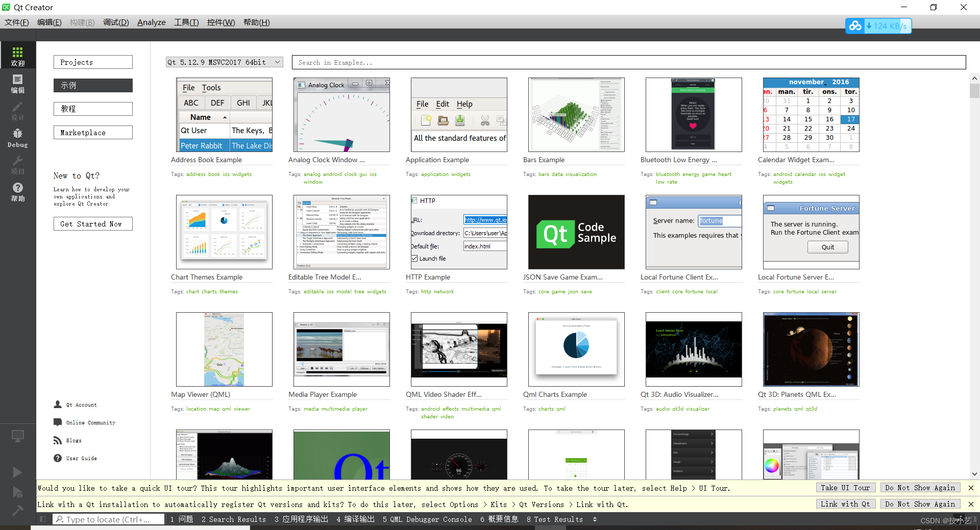The image size is (980, 530).
Task: Click the Take UI Tour button
Action: pos(845,488)
